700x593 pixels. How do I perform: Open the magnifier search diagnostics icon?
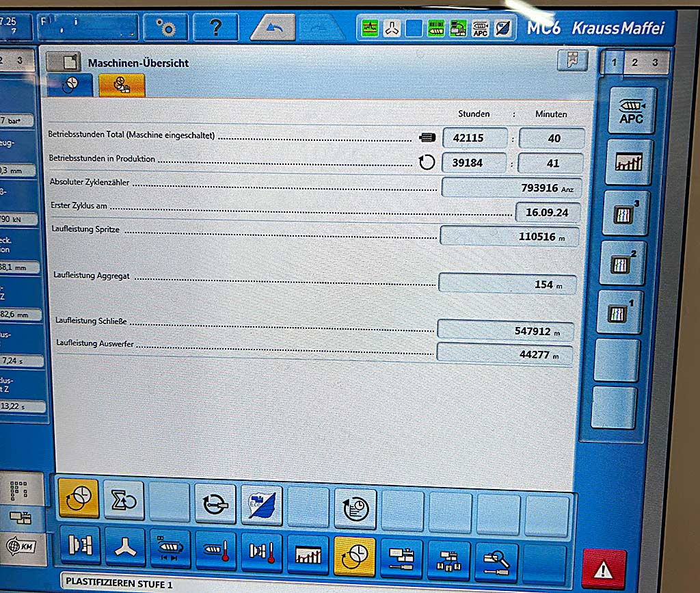[x=496, y=562]
